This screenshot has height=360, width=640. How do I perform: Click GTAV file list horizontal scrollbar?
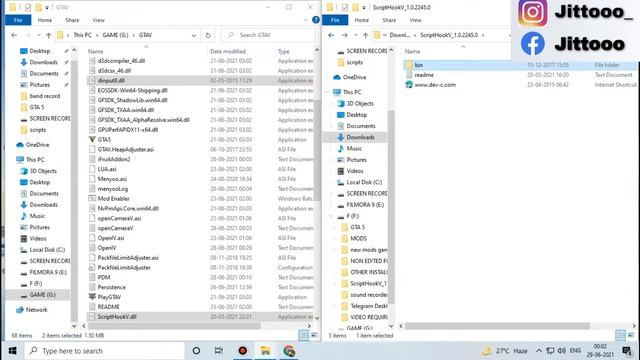coord(174,326)
